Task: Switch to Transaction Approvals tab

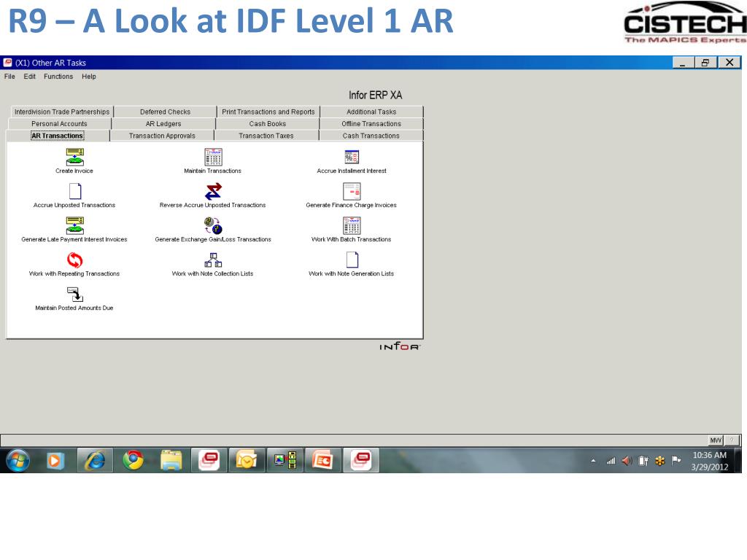Action: coord(162,136)
